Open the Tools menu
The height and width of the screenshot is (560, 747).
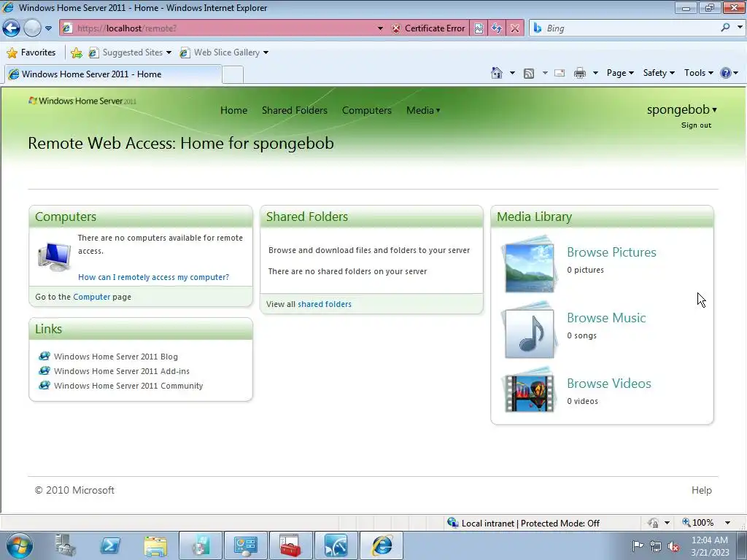point(698,73)
